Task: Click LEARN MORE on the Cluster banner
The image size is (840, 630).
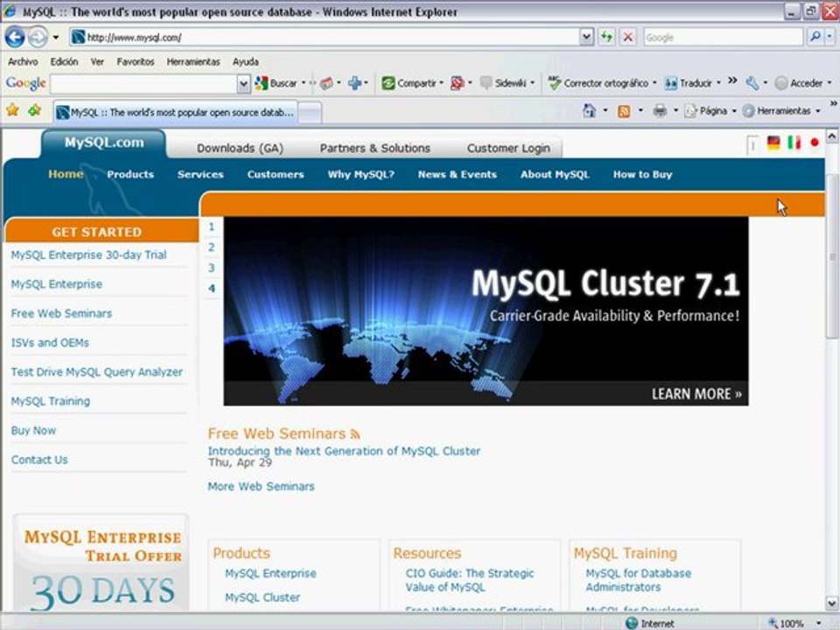Action: coord(696,394)
